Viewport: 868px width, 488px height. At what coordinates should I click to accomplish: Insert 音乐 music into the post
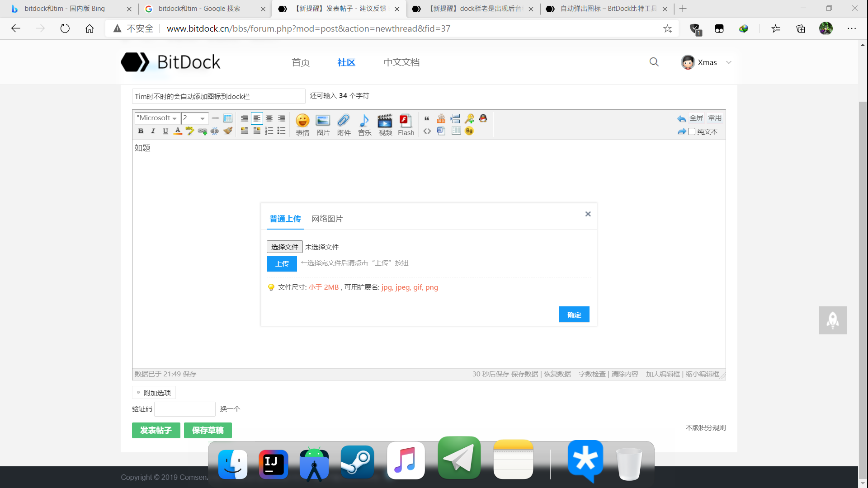[x=364, y=125]
